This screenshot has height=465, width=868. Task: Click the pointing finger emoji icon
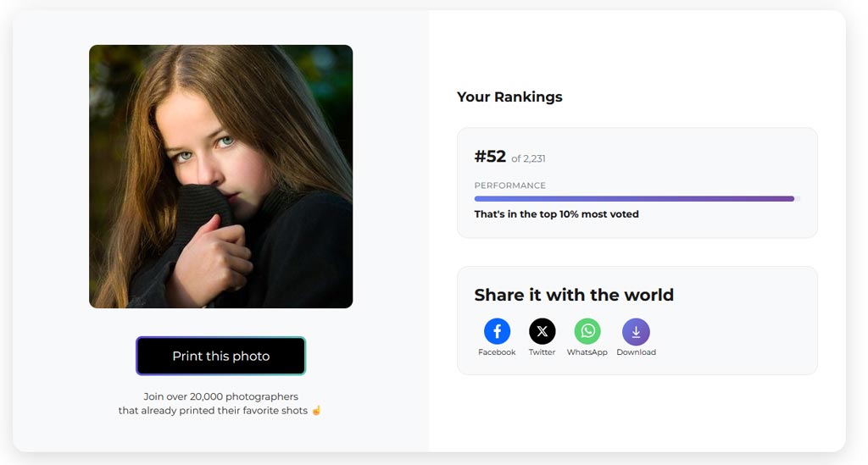click(x=316, y=411)
